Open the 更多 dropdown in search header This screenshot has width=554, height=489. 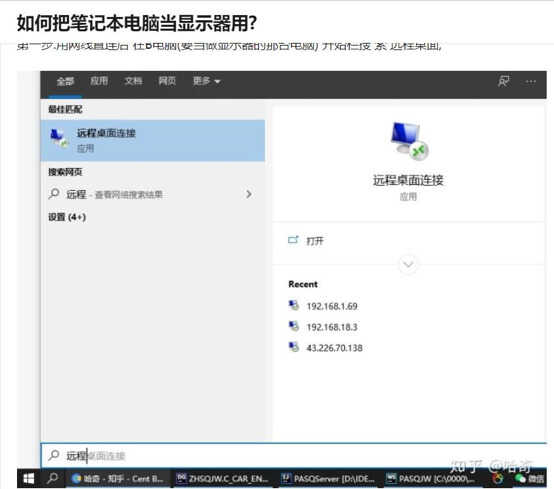(206, 81)
